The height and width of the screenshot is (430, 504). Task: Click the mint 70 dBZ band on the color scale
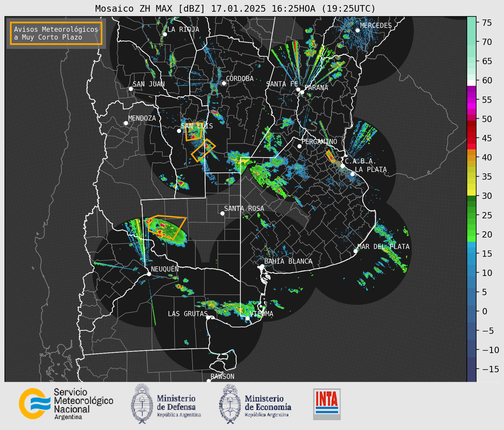tap(471, 42)
